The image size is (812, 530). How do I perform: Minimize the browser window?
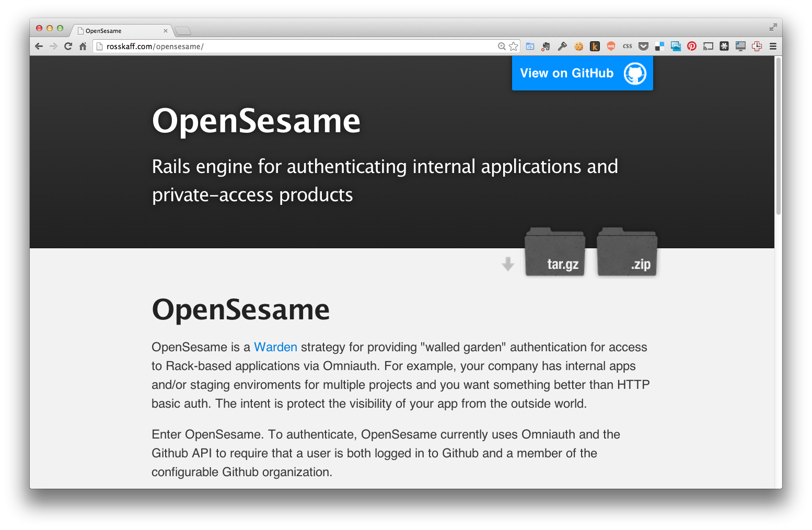point(50,28)
